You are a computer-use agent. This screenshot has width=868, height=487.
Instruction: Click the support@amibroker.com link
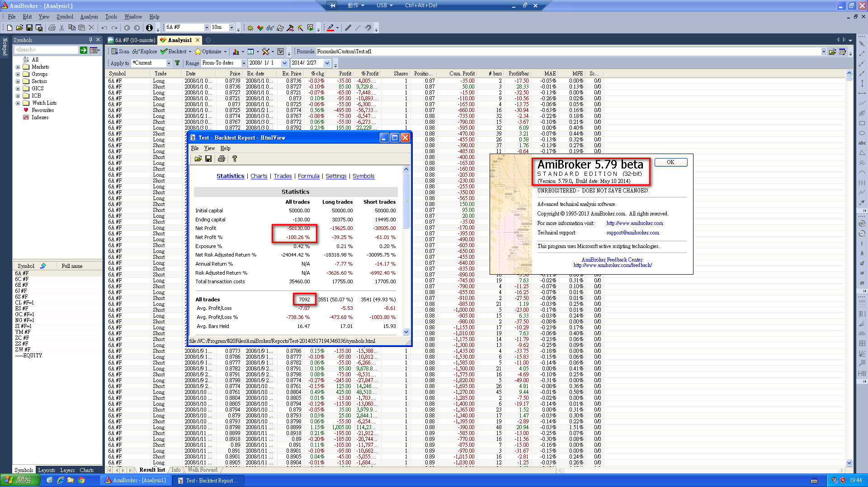(632, 233)
